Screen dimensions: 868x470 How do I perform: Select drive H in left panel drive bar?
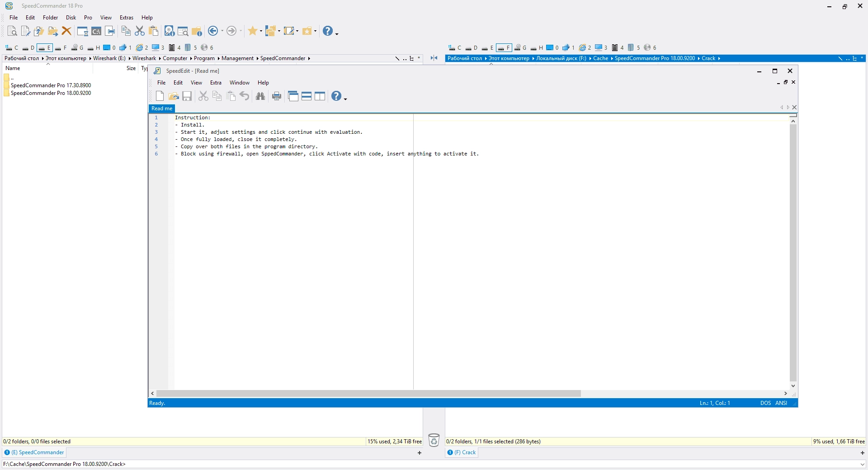(93, 47)
